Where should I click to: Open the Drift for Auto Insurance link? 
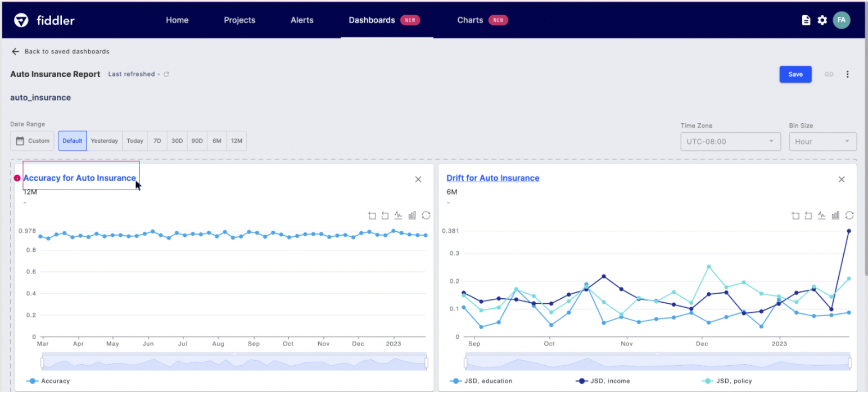(492, 178)
